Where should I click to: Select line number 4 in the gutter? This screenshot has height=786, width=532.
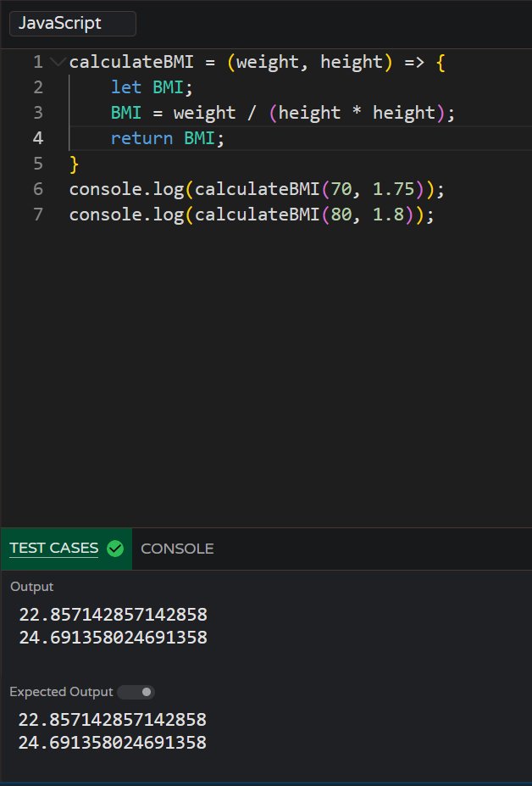(38, 138)
